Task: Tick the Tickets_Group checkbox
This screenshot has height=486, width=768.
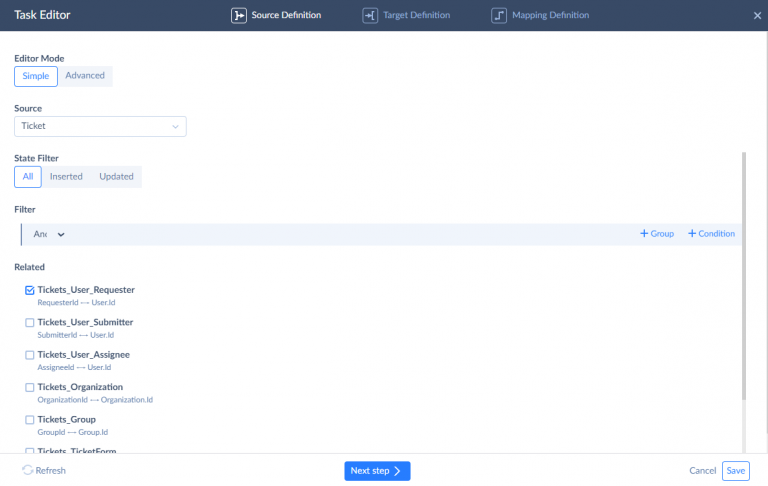Action: point(29,419)
